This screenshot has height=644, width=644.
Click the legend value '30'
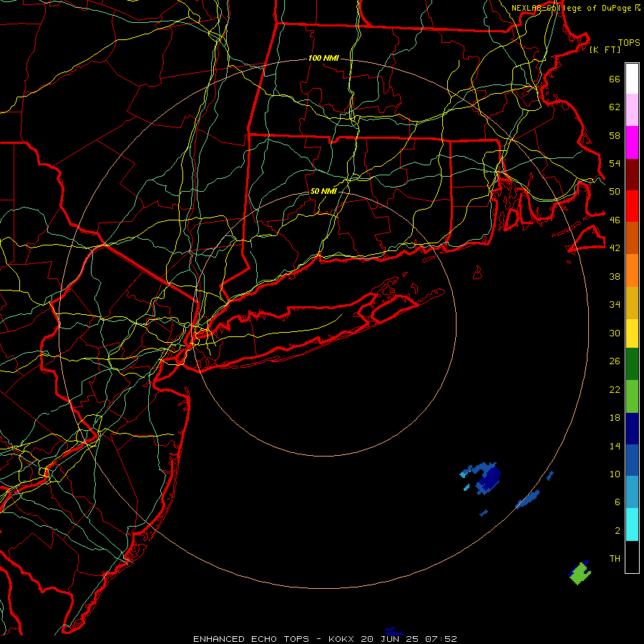[x=615, y=333]
